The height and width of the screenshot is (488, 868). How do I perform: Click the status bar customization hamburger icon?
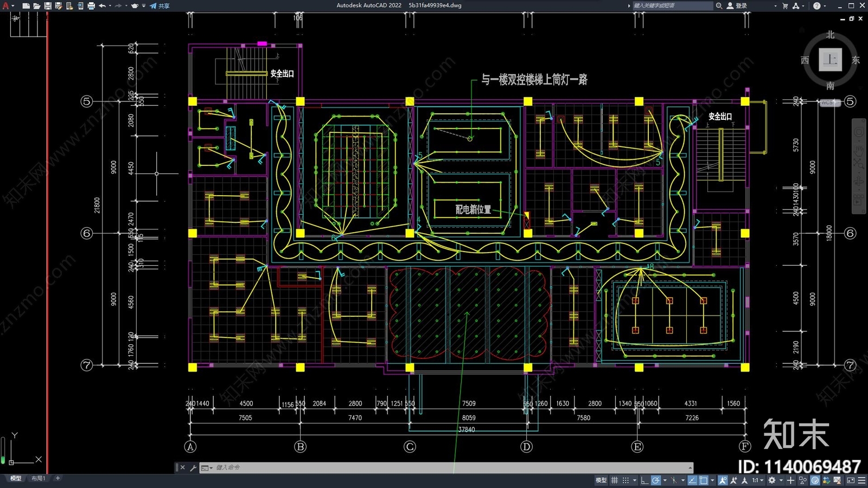(x=861, y=480)
